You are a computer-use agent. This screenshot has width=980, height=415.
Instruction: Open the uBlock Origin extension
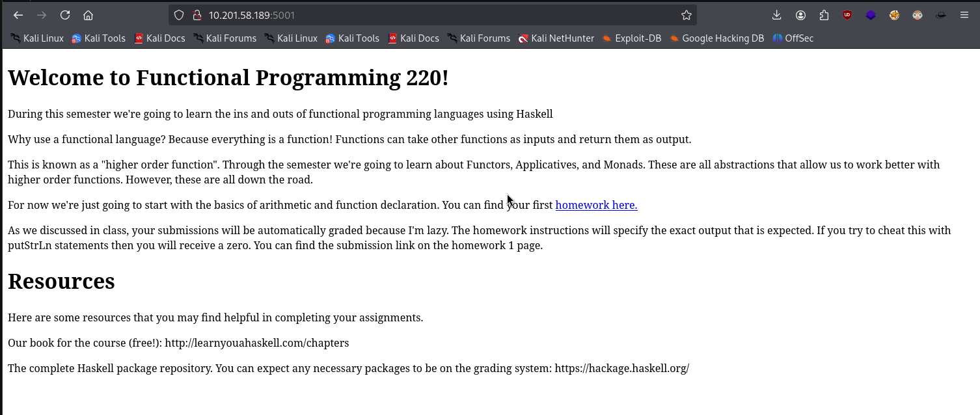pos(847,15)
